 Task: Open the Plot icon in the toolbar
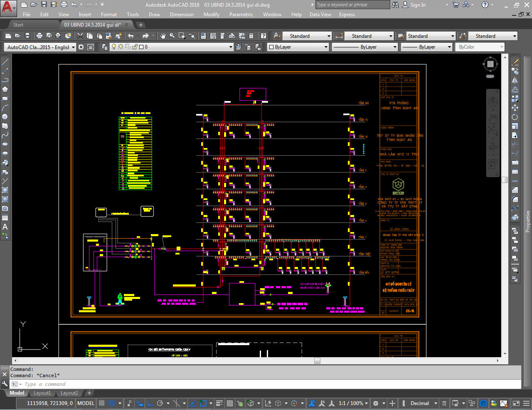[40, 36]
